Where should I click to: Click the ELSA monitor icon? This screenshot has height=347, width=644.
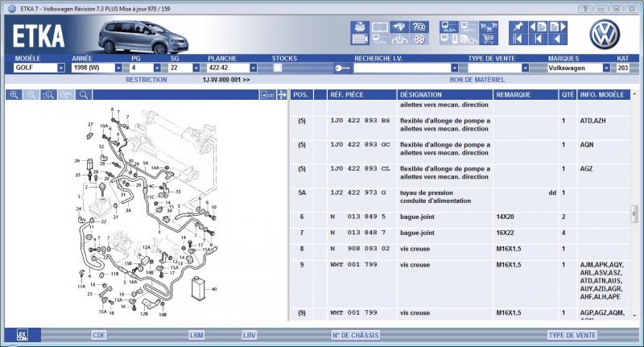point(448,27)
